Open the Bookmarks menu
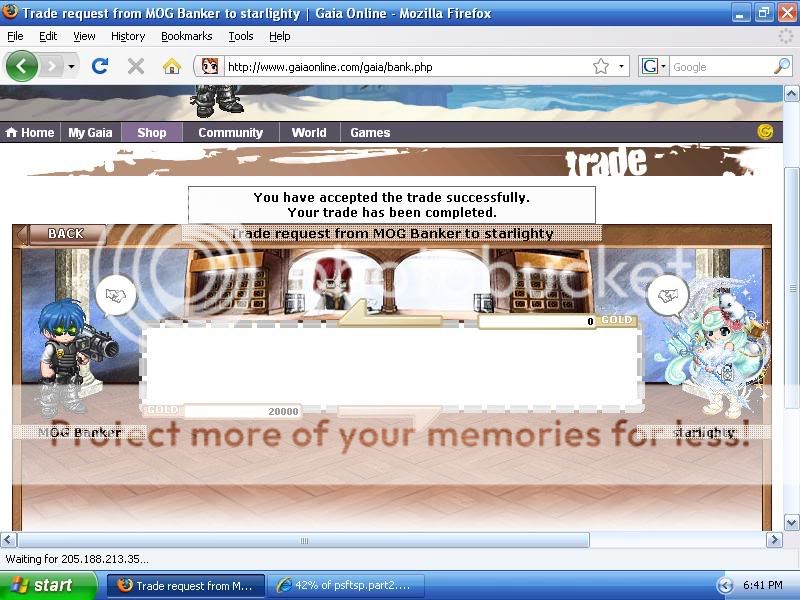 pyautogui.click(x=186, y=36)
